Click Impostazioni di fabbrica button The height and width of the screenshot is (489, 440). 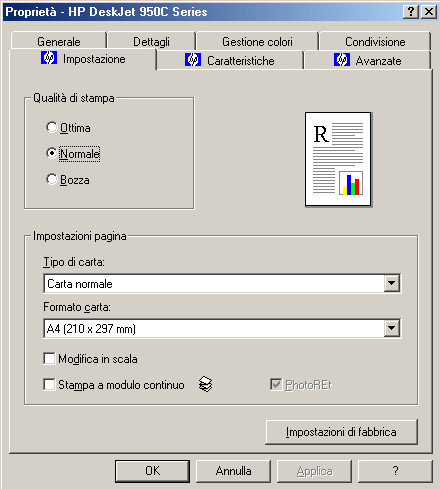coord(341,432)
